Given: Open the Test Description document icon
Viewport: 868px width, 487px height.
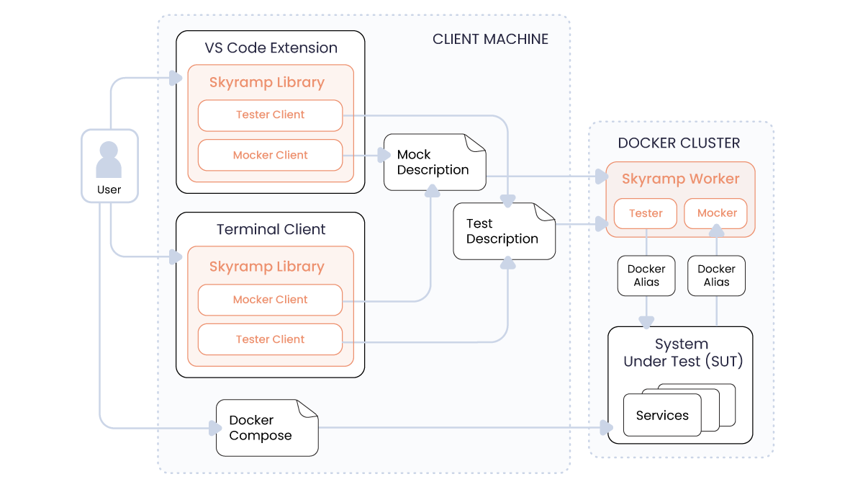Looking at the screenshot, I should coord(502,231).
